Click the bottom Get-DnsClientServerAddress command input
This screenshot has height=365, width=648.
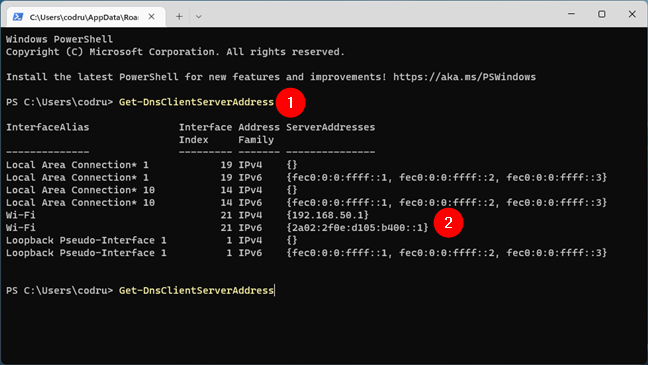pos(196,291)
